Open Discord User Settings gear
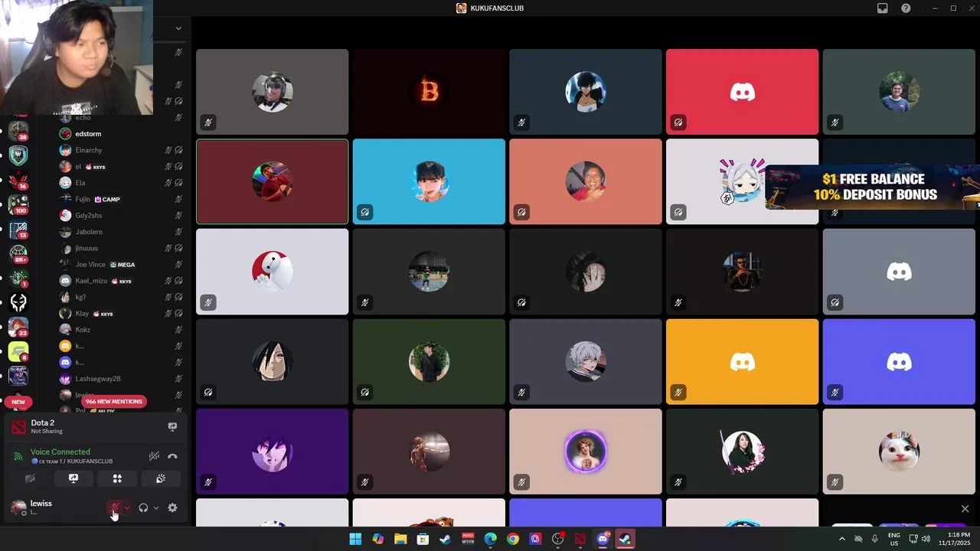The height and width of the screenshot is (551, 980). [x=172, y=508]
